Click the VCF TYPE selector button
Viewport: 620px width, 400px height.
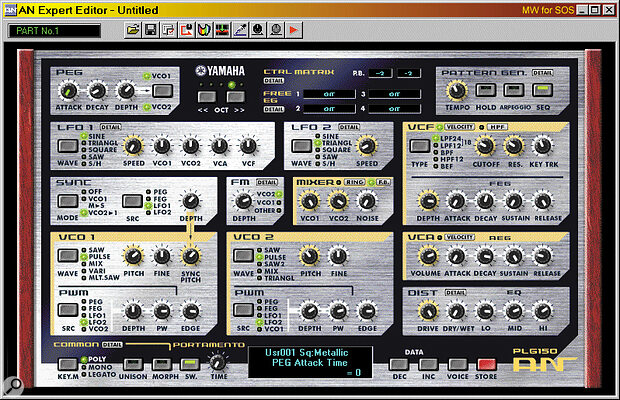[x=420, y=146]
